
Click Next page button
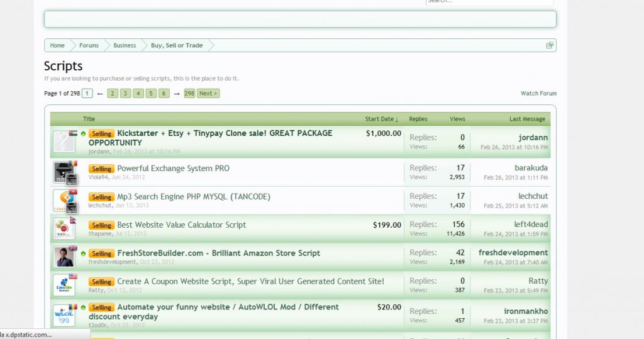click(x=208, y=93)
